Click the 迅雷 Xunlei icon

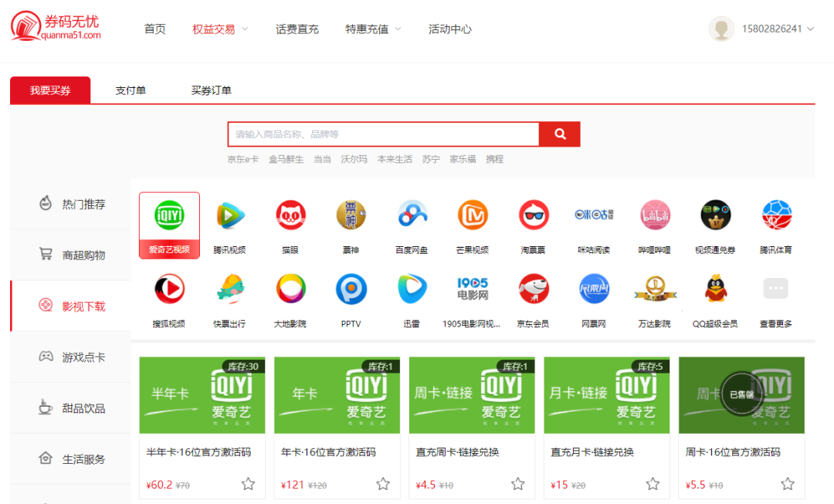click(x=412, y=289)
